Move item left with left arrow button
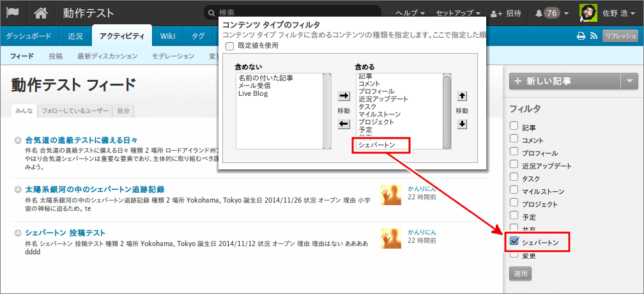The width and height of the screenshot is (644, 294). click(344, 124)
